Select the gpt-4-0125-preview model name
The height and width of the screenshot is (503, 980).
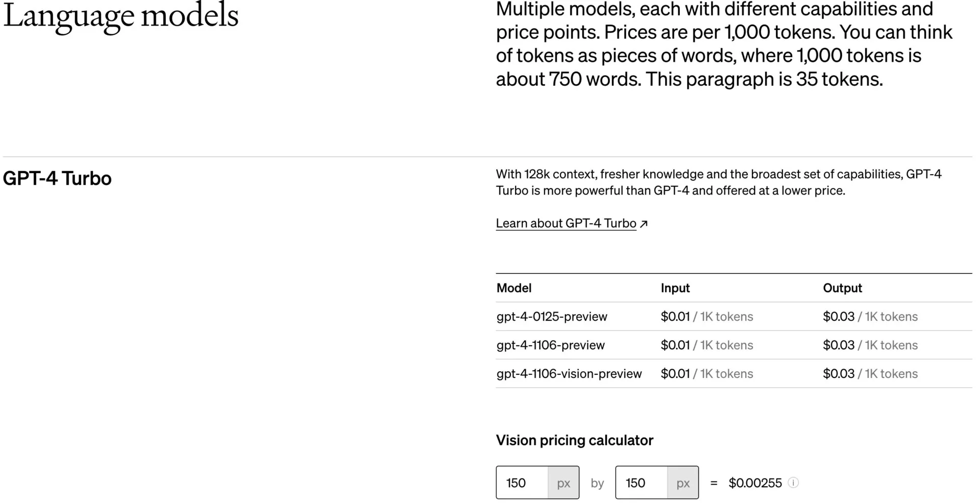point(552,317)
